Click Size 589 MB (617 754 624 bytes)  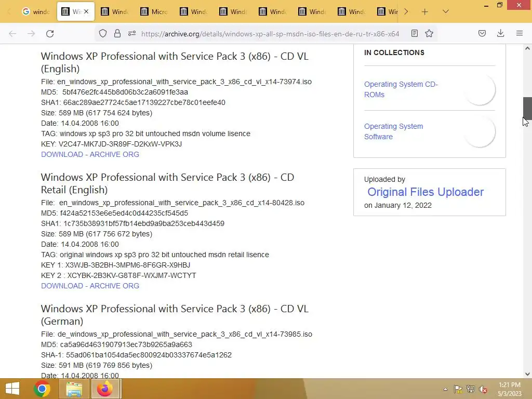[x=96, y=113]
